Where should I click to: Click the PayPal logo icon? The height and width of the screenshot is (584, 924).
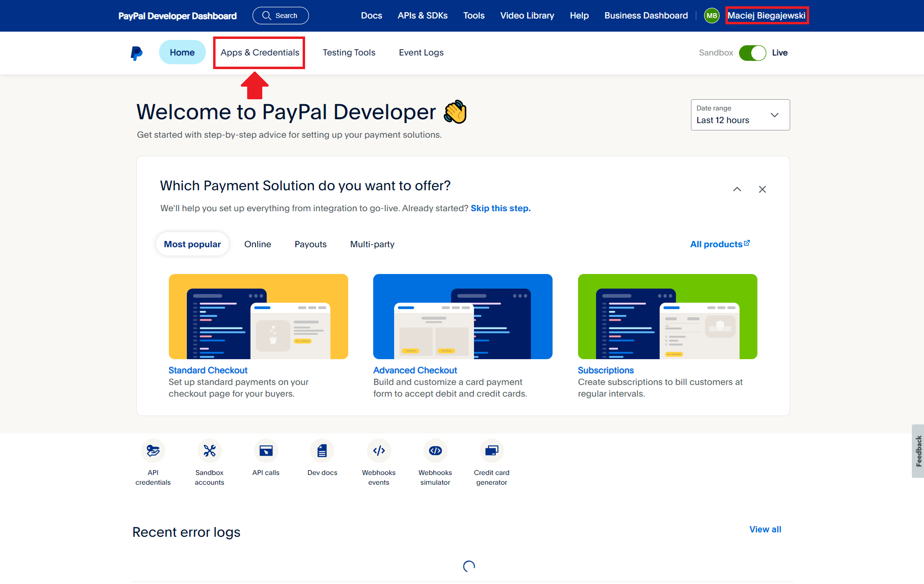click(137, 53)
